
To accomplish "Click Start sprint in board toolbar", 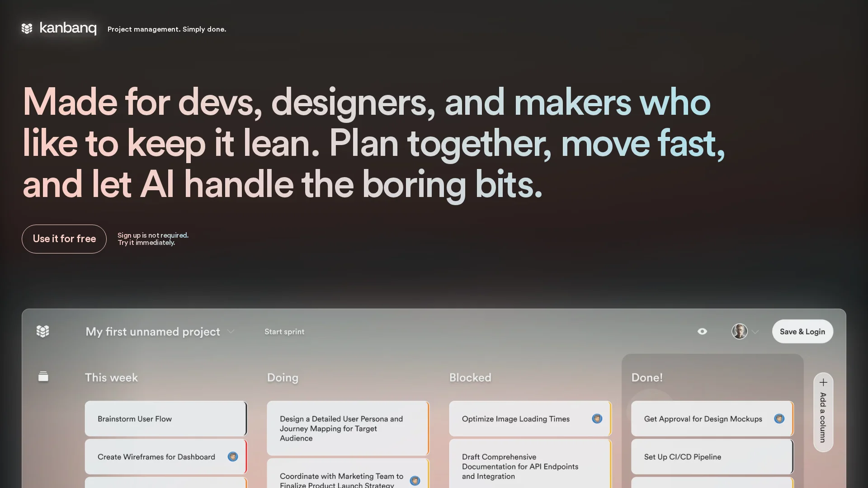I will point(284,332).
